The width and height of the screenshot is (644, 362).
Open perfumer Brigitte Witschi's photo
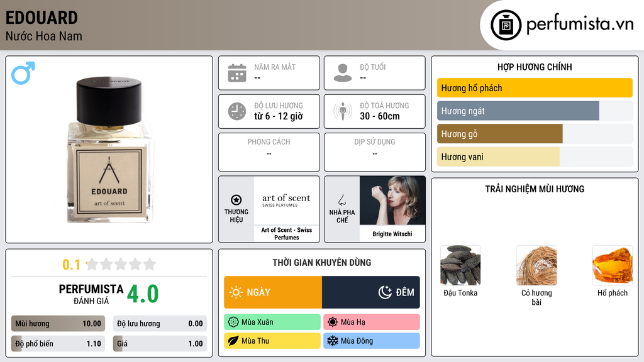coord(392,200)
